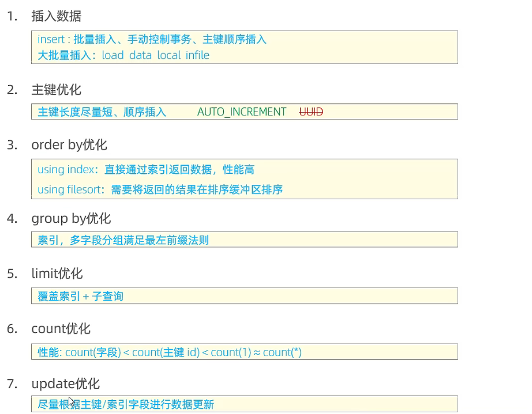Select the green AUTO_INCREMENT text
The height and width of the screenshot is (414, 532).
[241, 112]
